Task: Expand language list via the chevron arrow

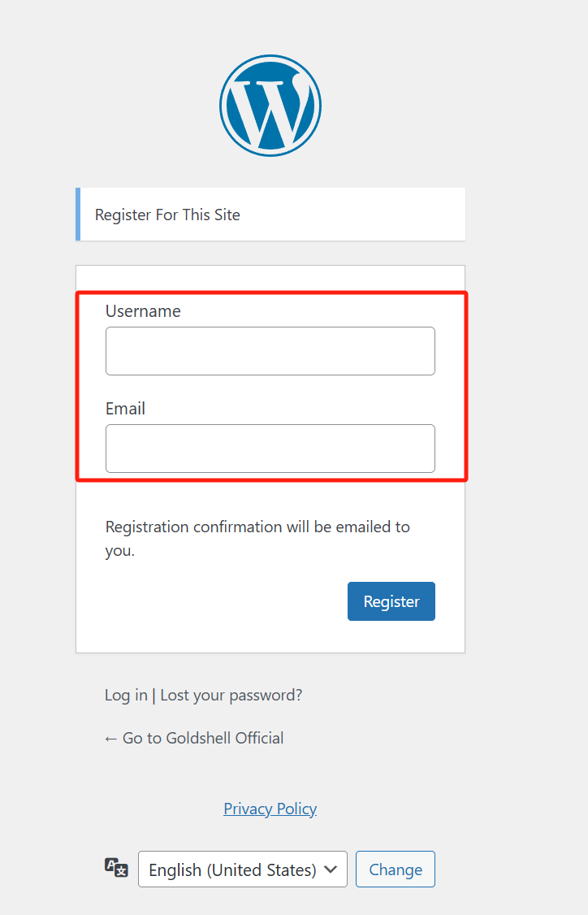Action: pyautogui.click(x=331, y=869)
